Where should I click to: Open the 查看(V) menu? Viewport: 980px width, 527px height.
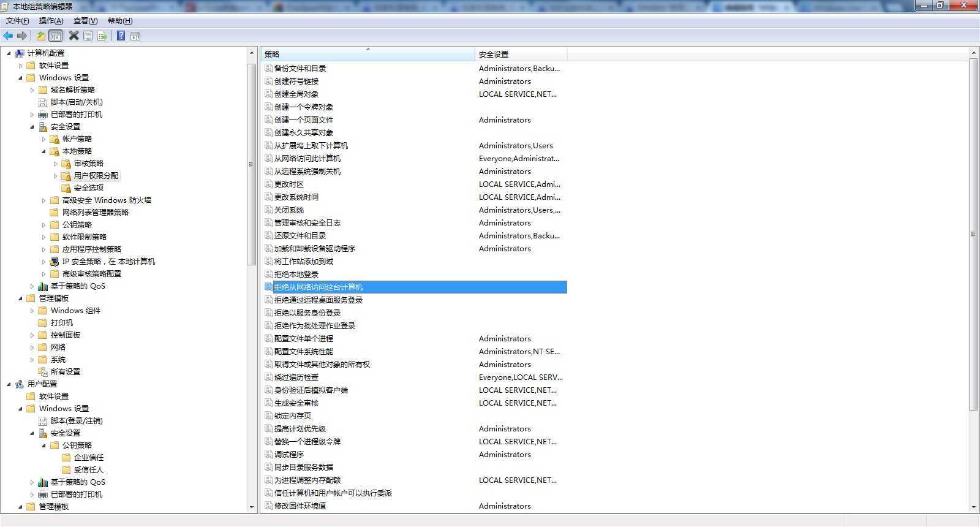tap(85, 21)
